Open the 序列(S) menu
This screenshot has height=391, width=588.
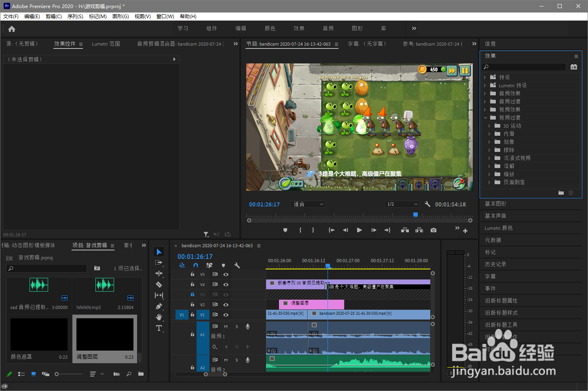75,17
